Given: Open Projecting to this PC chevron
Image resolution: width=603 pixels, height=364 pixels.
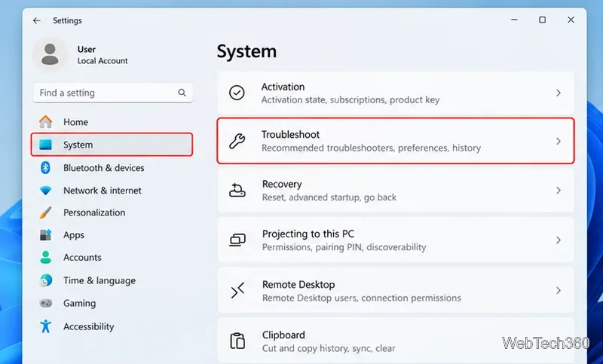Looking at the screenshot, I should click(559, 240).
